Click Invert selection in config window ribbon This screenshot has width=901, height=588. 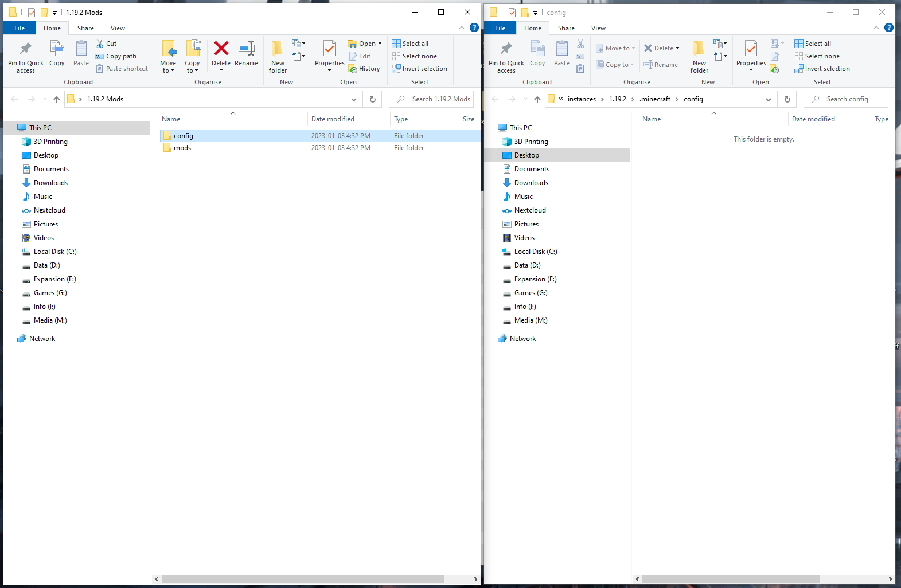[822, 69]
